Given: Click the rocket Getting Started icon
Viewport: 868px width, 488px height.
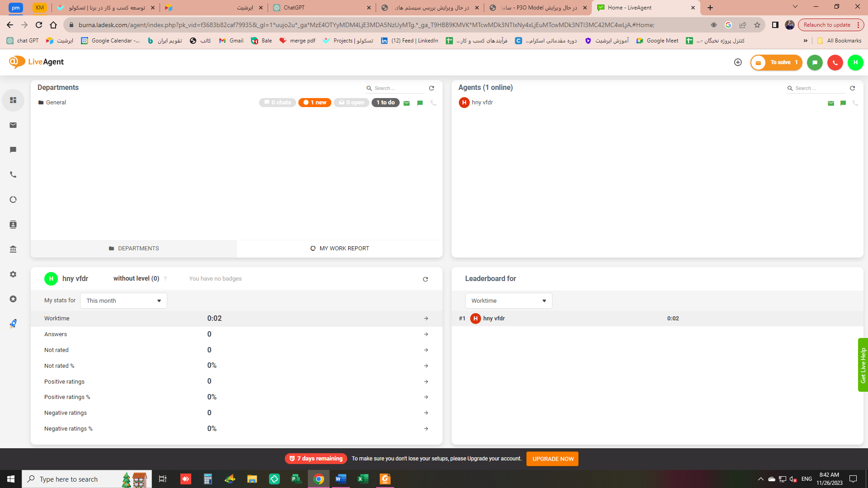Looking at the screenshot, I should point(13,324).
